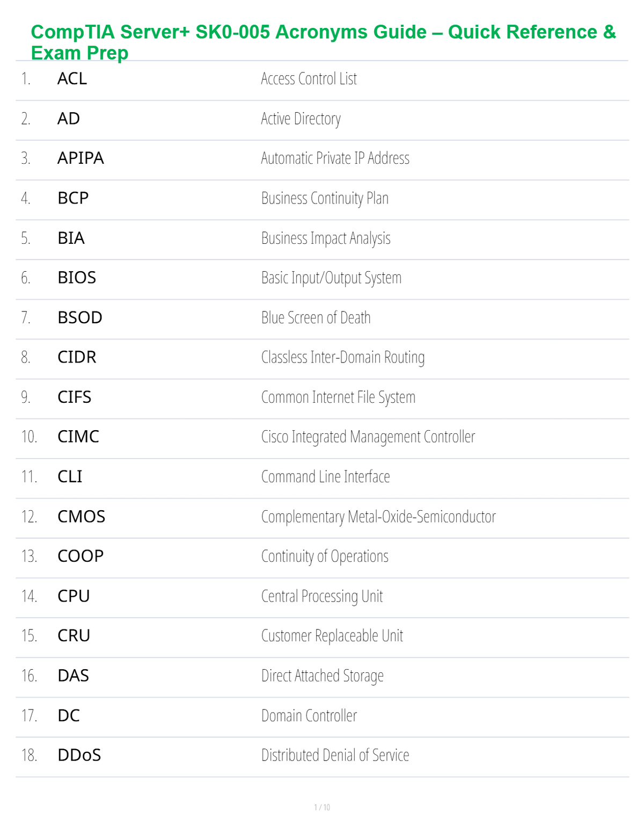Click the 'Access Control List' definition
The width and height of the screenshot is (644, 834).
pos(309,79)
